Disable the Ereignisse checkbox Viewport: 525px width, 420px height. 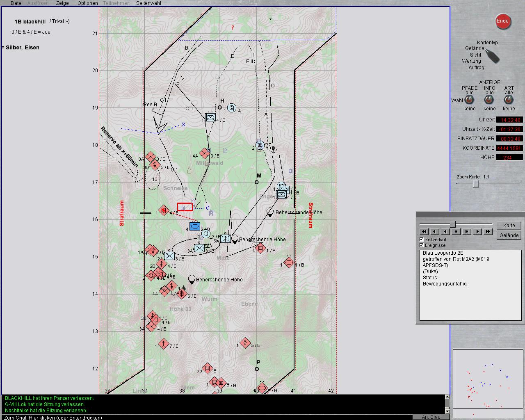pyautogui.click(x=422, y=245)
